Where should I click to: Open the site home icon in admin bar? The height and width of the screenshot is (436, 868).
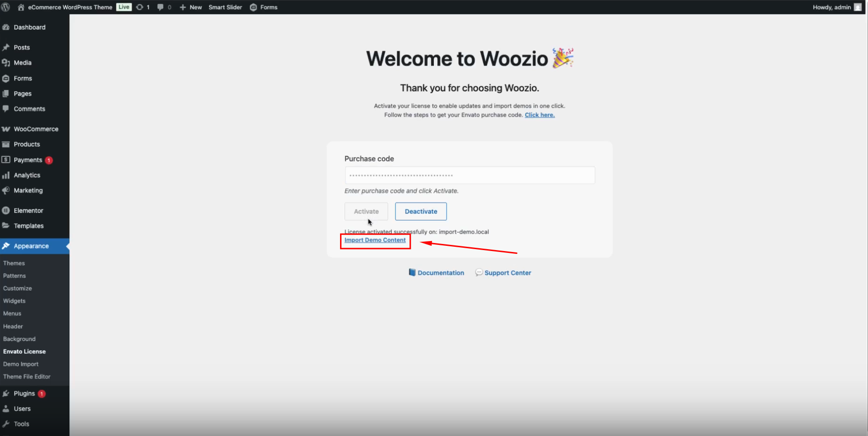pyautogui.click(x=21, y=7)
